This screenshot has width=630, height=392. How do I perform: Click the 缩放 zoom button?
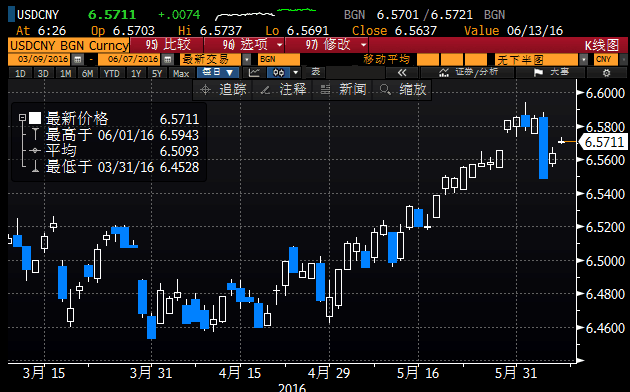(403, 90)
